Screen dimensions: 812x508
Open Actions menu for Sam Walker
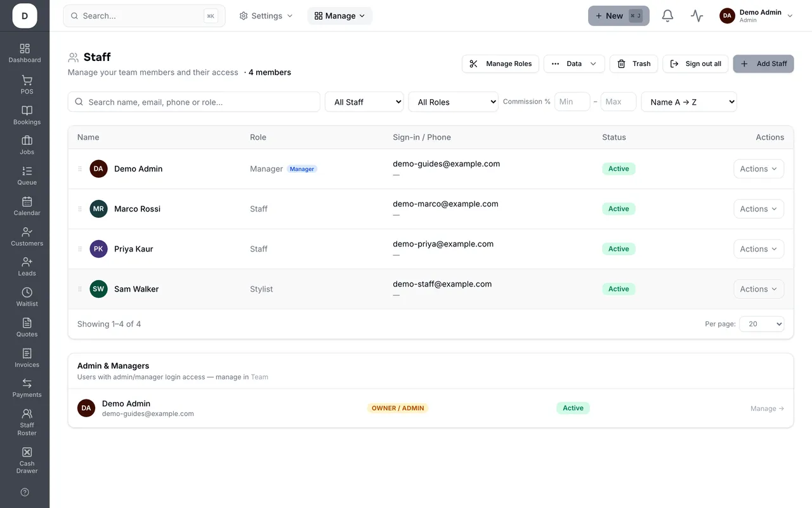(759, 289)
